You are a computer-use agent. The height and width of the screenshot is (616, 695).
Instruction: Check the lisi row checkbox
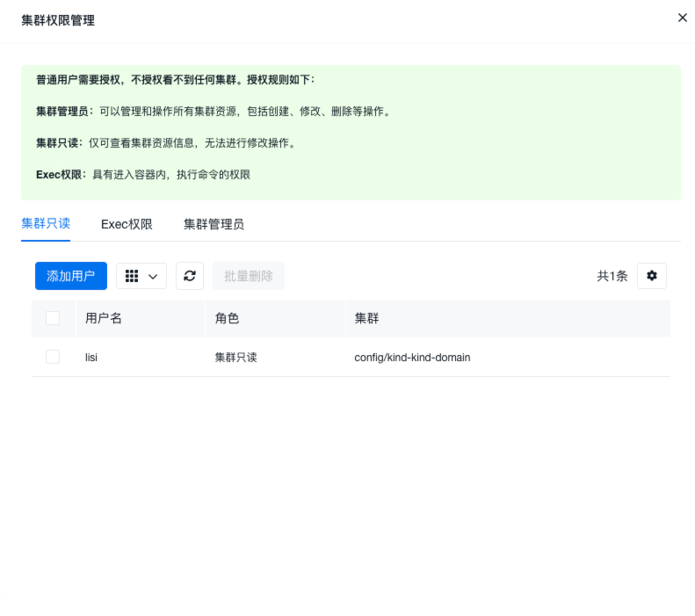coord(53,357)
